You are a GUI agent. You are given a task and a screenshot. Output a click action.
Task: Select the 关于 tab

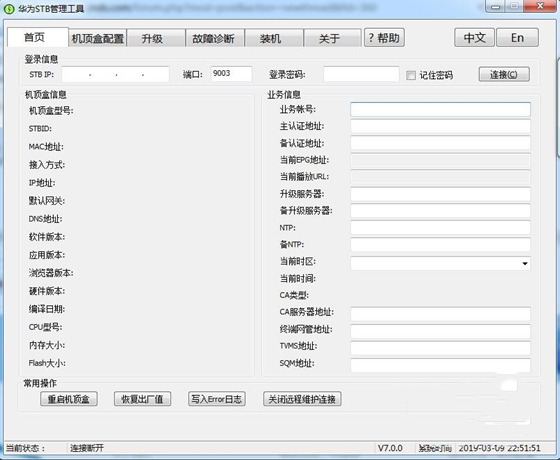[x=332, y=38]
